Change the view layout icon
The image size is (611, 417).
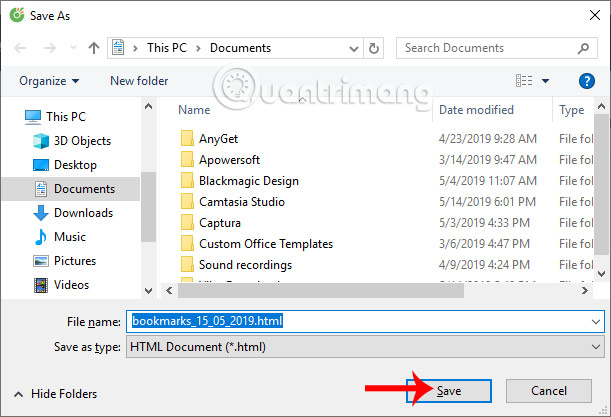[524, 81]
